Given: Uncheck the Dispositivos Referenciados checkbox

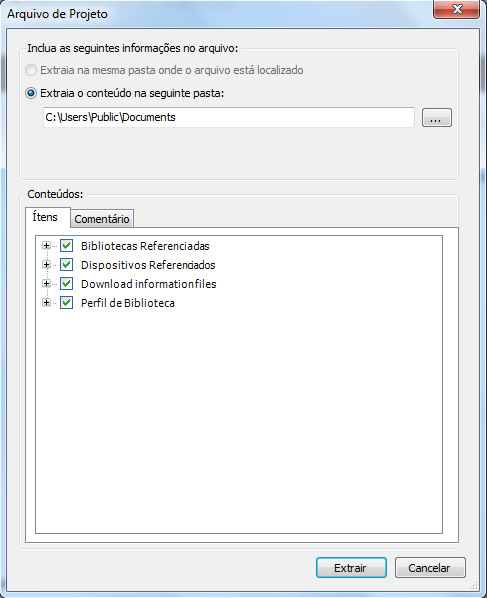Looking at the screenshot, I should (67, 265).
